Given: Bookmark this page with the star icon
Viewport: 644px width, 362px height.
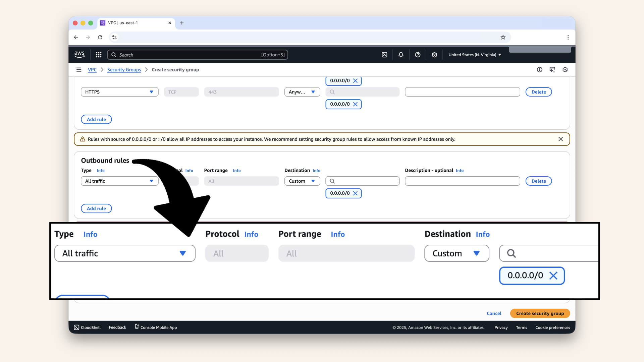Looking at the screenshot, I should click(503, 37).
